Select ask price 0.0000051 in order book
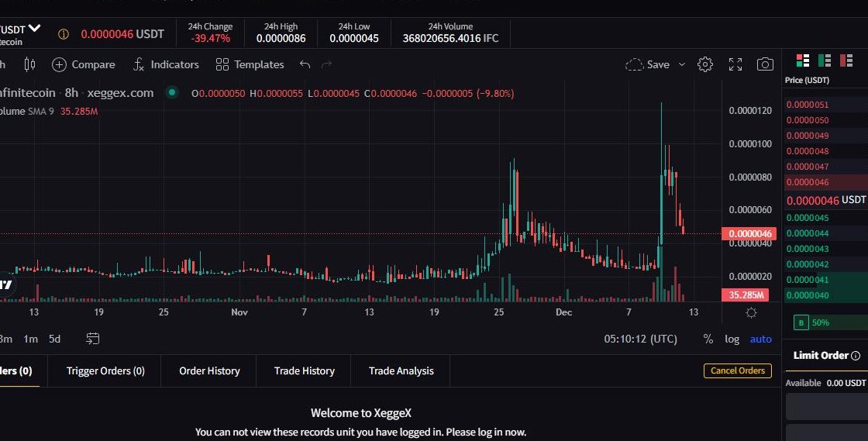 [808, 105]
